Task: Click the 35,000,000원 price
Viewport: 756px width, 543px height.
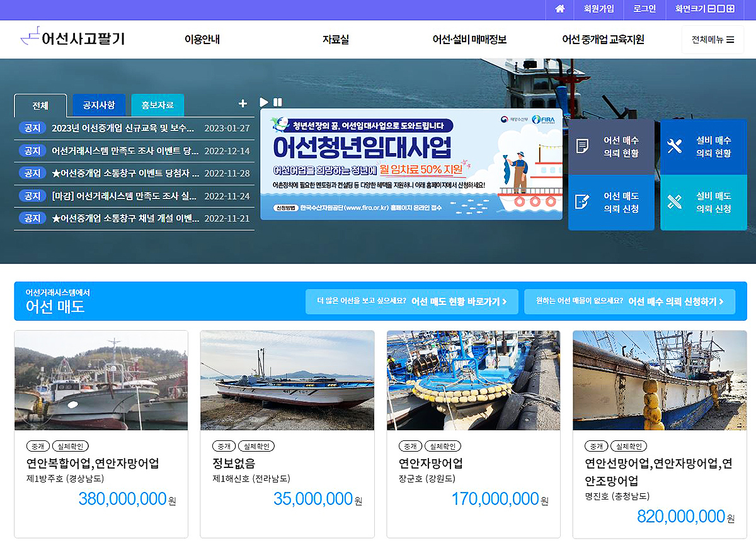Action: (318, 500)
